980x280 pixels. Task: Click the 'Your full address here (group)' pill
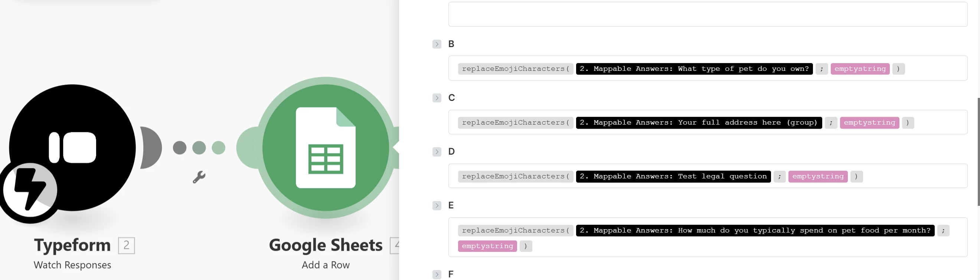(699, 123)
